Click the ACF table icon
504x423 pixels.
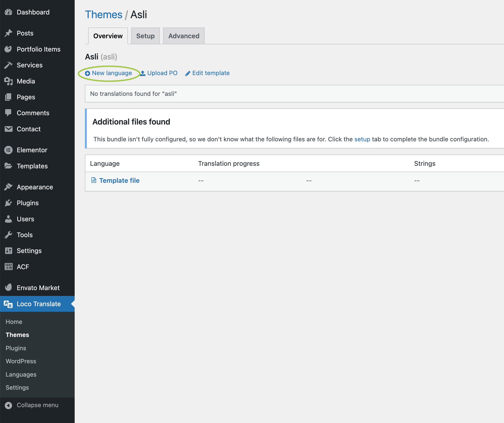8,267
